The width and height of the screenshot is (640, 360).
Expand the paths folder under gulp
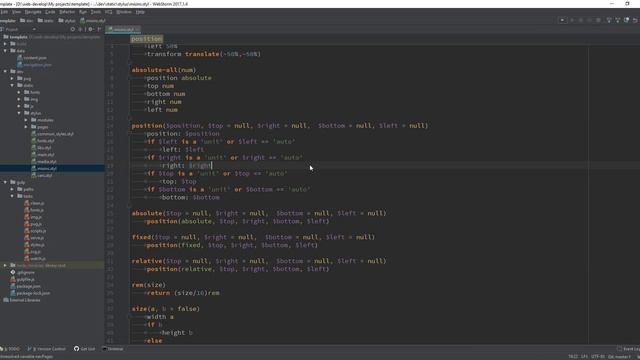[x=12, y=189]
